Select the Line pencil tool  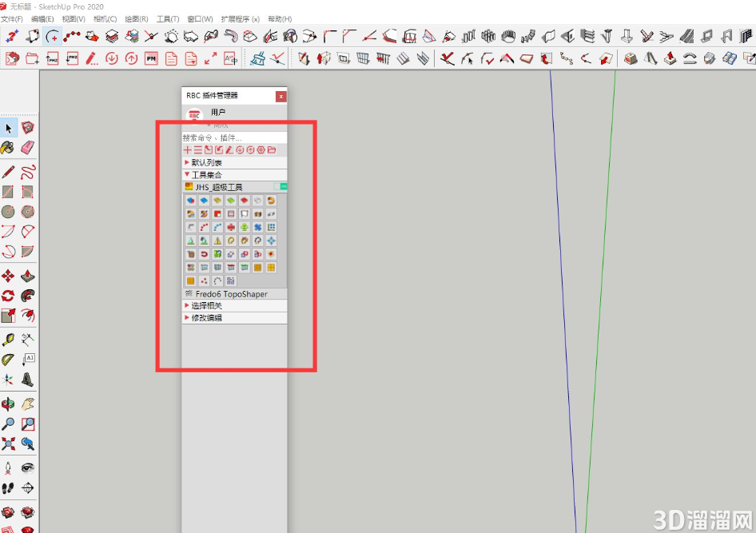(x=8, y=172)
